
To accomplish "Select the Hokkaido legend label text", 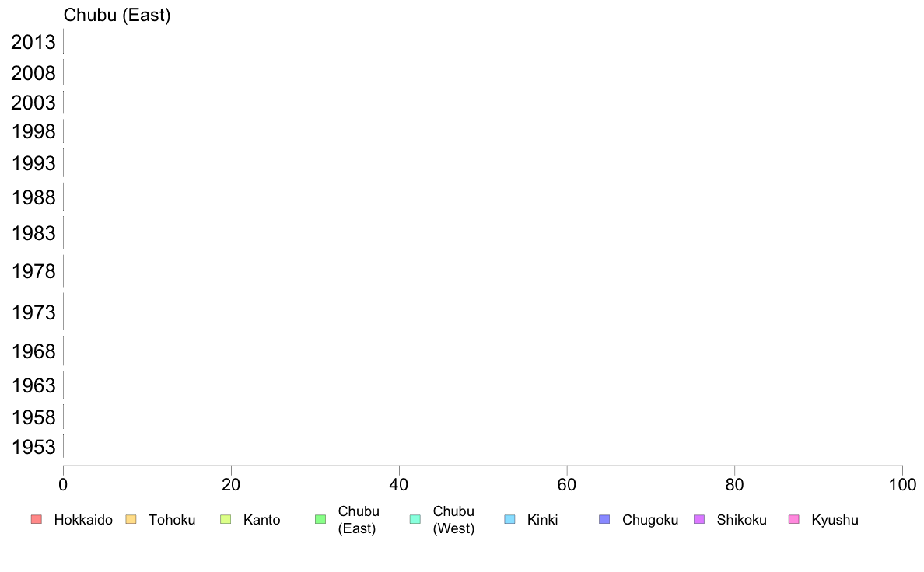I will point(83,520).
